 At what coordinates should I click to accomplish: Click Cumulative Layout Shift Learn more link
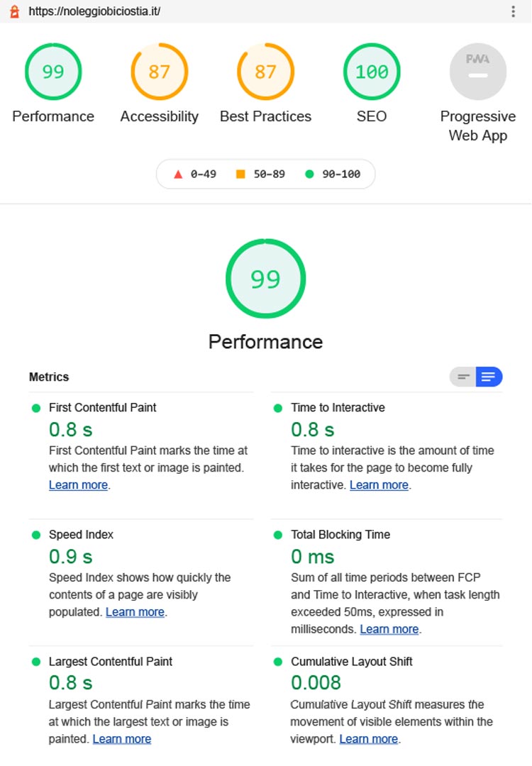[368, 739]
